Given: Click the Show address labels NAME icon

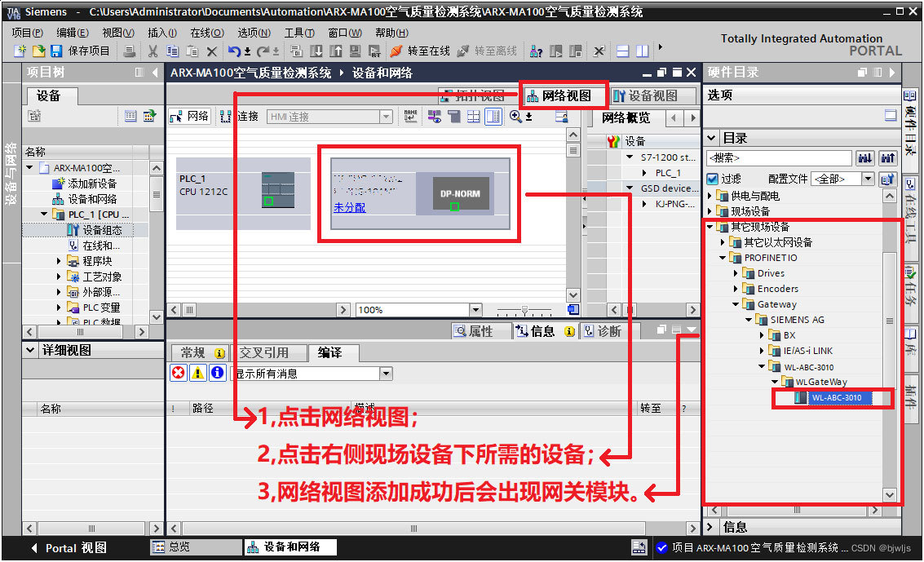Looking at the screenshot, I should [411, 117].
